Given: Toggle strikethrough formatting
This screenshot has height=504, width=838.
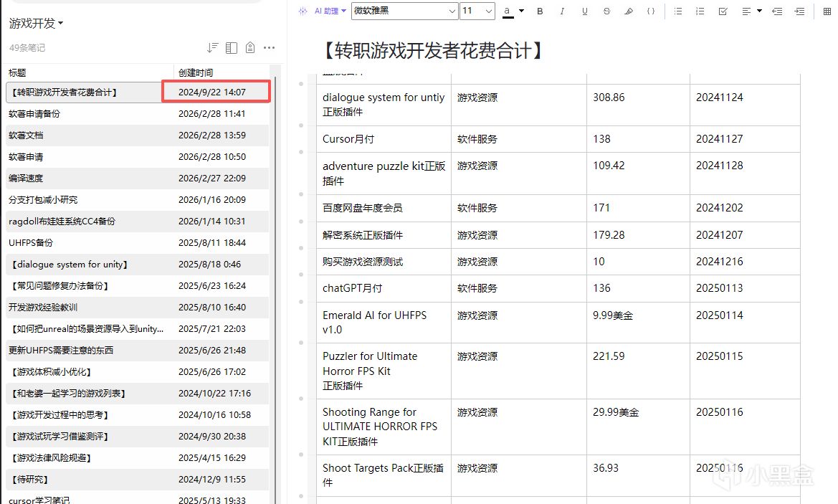Looking at the screenshot, I should pyautogui.click(x=606, y=11).
